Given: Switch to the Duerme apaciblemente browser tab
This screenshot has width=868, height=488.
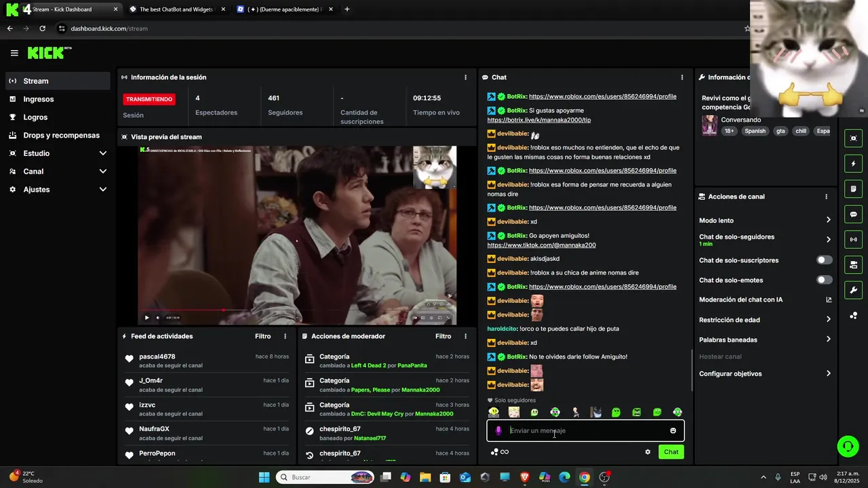Looking at the screenshot, I should point(284,9).
